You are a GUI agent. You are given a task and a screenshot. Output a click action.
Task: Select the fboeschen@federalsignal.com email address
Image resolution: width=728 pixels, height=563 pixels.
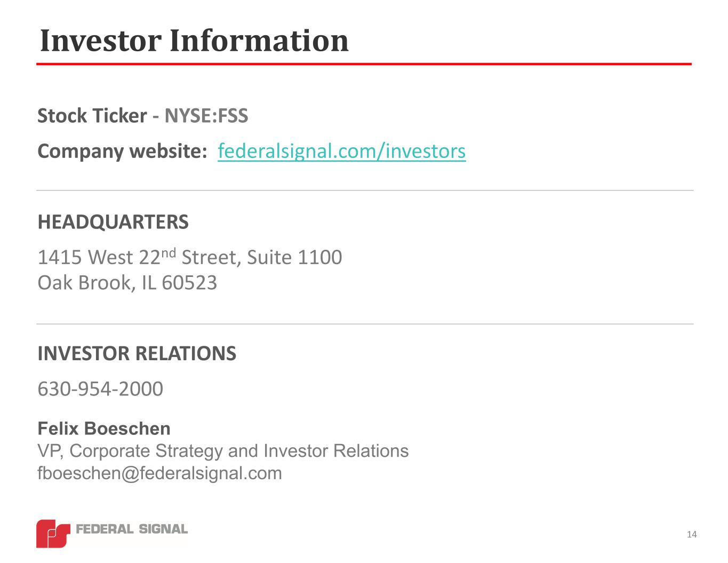click(159, 473)
